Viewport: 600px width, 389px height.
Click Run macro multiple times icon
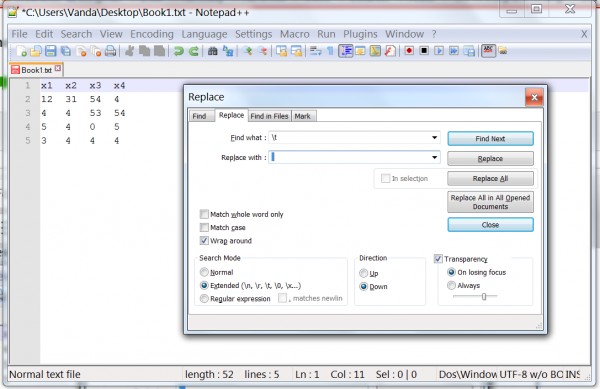[x=454, y=51]
